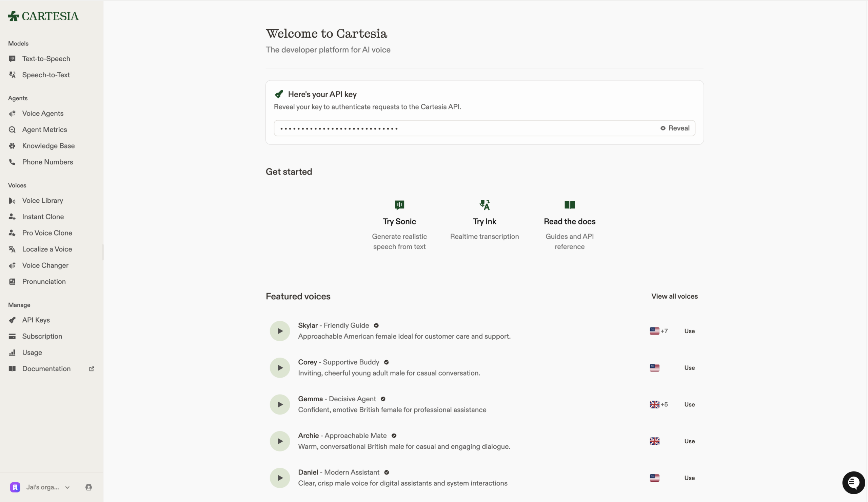Open the Knowledge Base section
The width and height of the screenshot is (868, 502).
click(48, 146)
